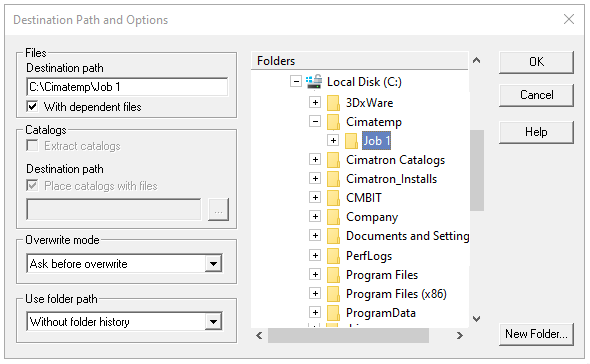The image size is (590, 364).
Task: Click the 3DxWare folder icon
Action: pos(333,103)
